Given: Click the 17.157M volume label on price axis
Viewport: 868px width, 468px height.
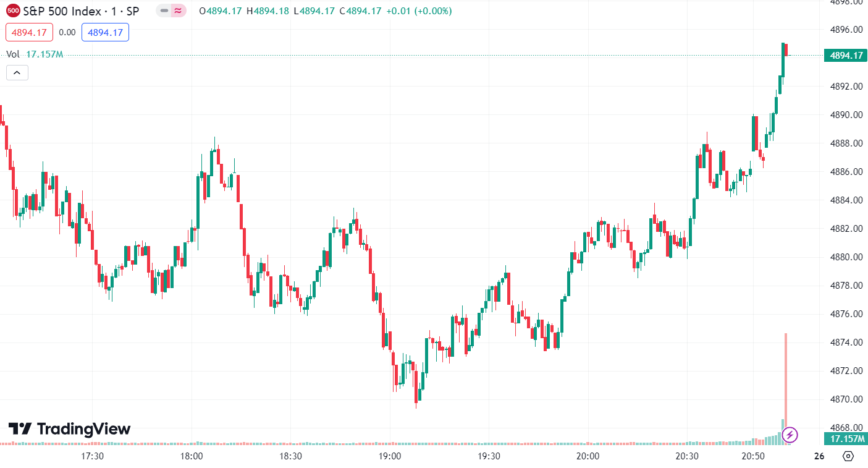Looking at the screenshot, I should pyautogui.click(x=846, y=439).
